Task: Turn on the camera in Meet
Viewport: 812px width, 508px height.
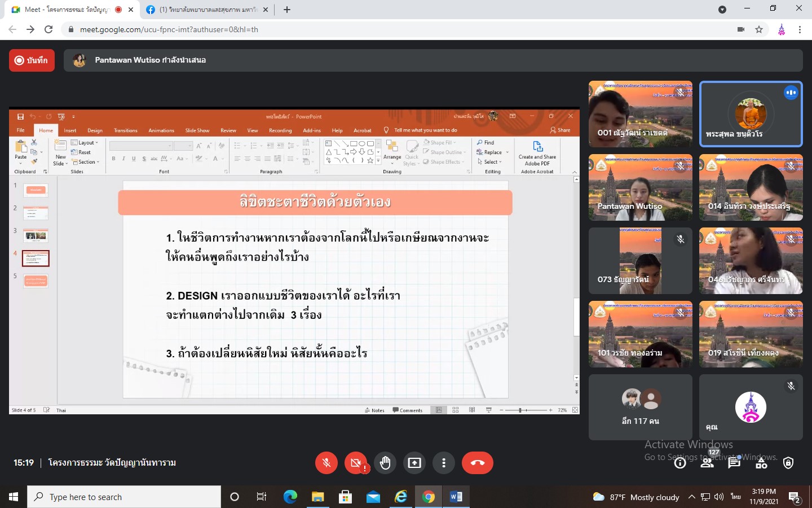Action: (355, 463)
